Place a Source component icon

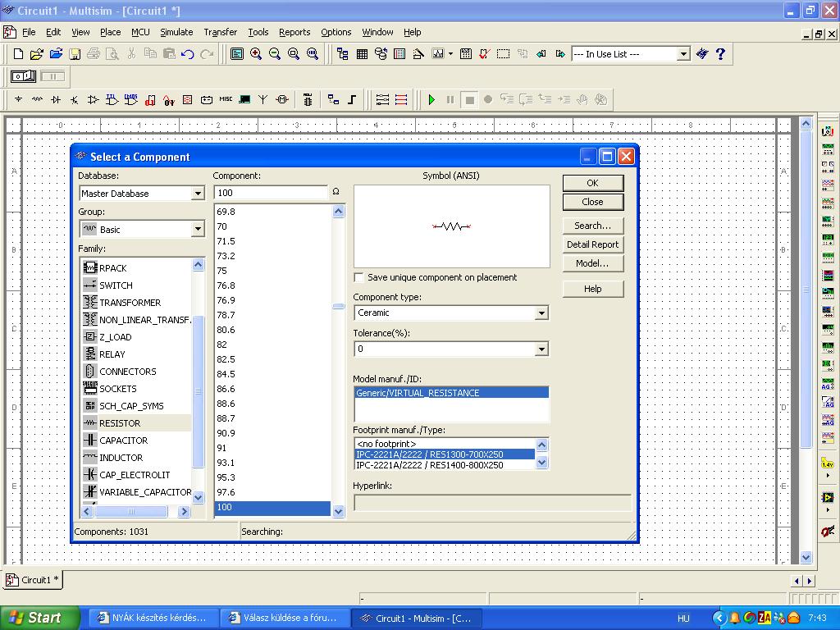click(x=18, y=99)
